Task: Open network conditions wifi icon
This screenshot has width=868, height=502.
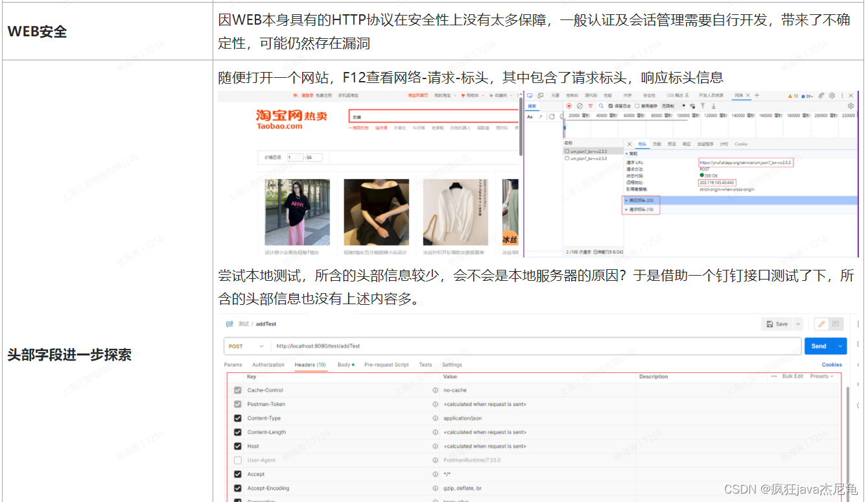Action: (692, 106)
